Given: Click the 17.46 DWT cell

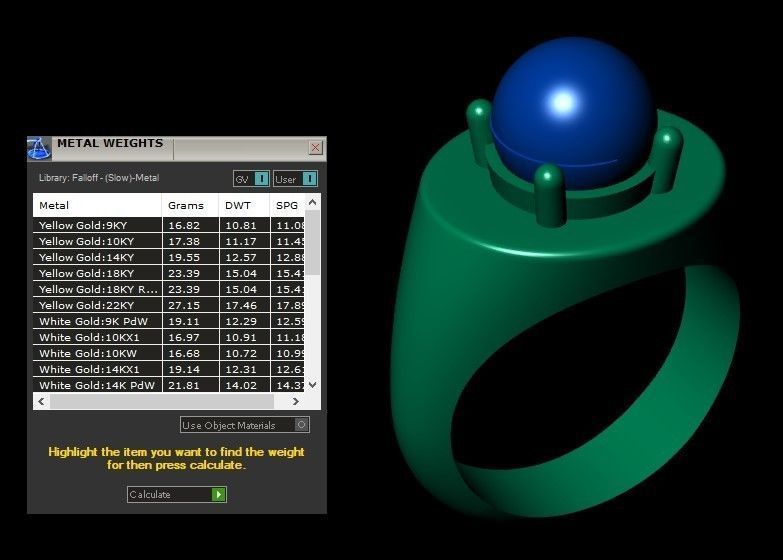Looking at the screenshot, I should click(245, 305).
